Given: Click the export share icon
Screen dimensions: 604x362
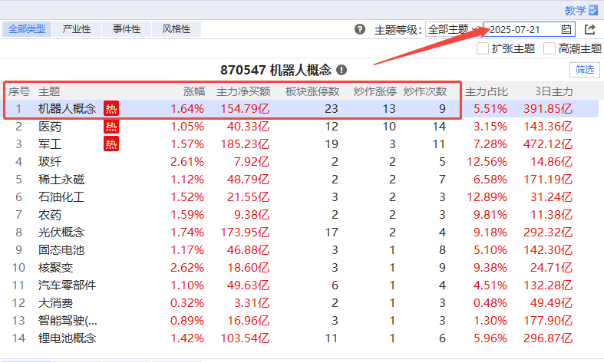Looking at the screenshot, I should tap(590, 29).
